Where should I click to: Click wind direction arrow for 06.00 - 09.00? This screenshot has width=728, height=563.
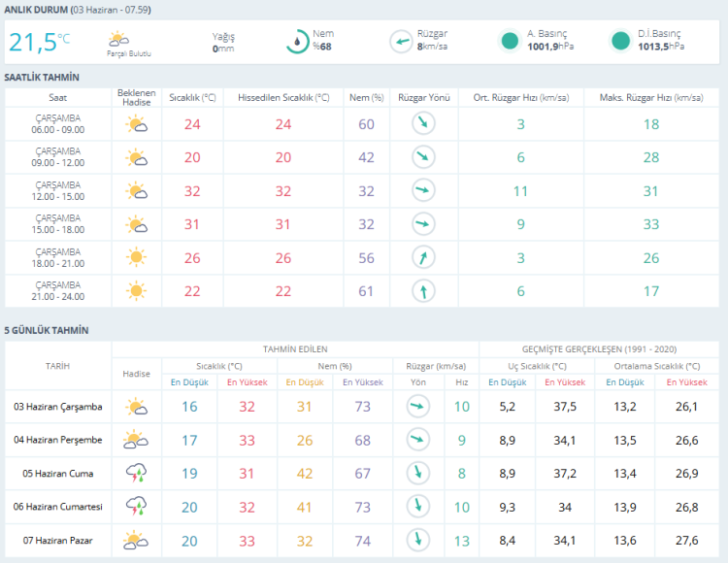[423, 123]
